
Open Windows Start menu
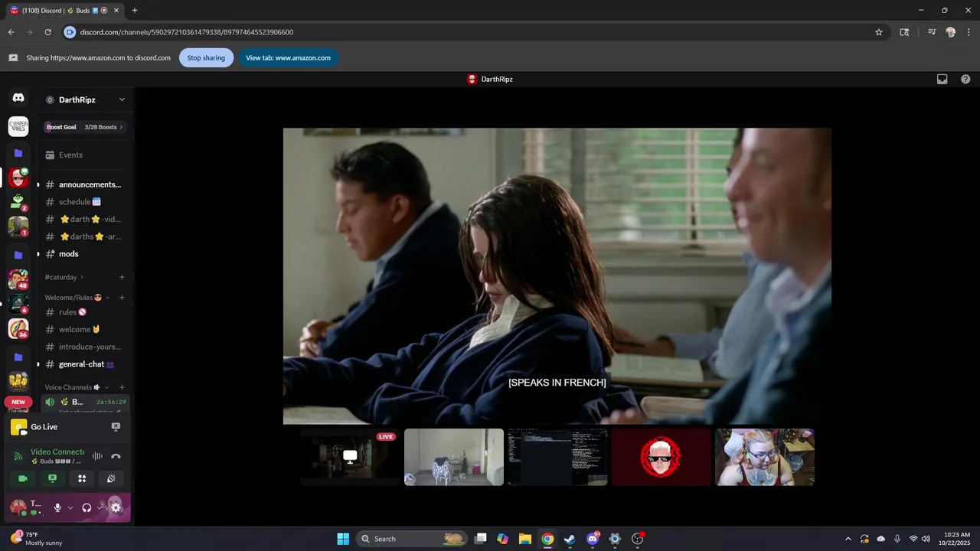[x=343, y=539]
